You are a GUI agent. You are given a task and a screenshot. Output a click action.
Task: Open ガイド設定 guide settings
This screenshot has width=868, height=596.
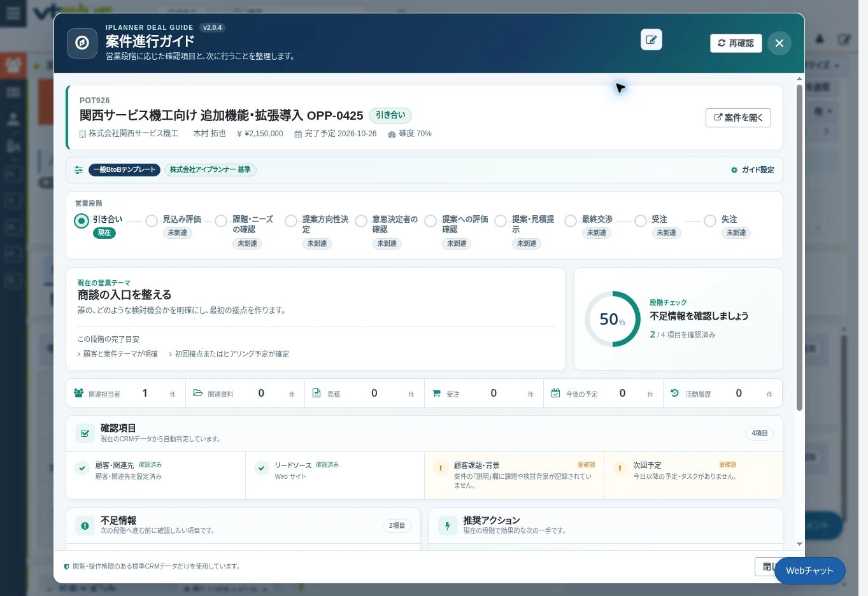753,170
